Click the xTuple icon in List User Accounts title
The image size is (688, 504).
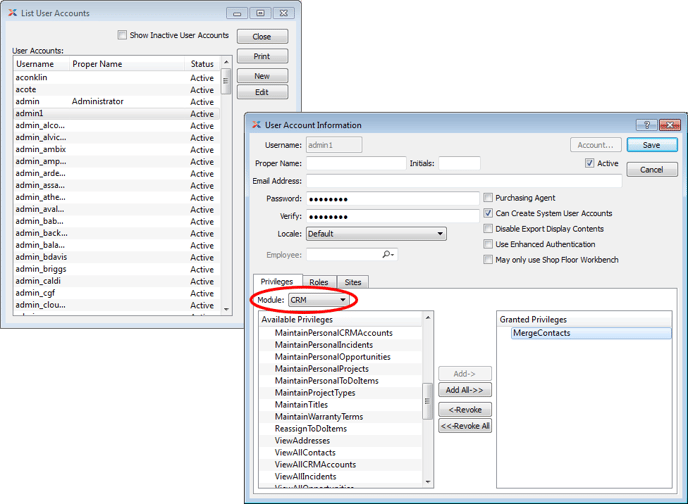pos(11,13)
